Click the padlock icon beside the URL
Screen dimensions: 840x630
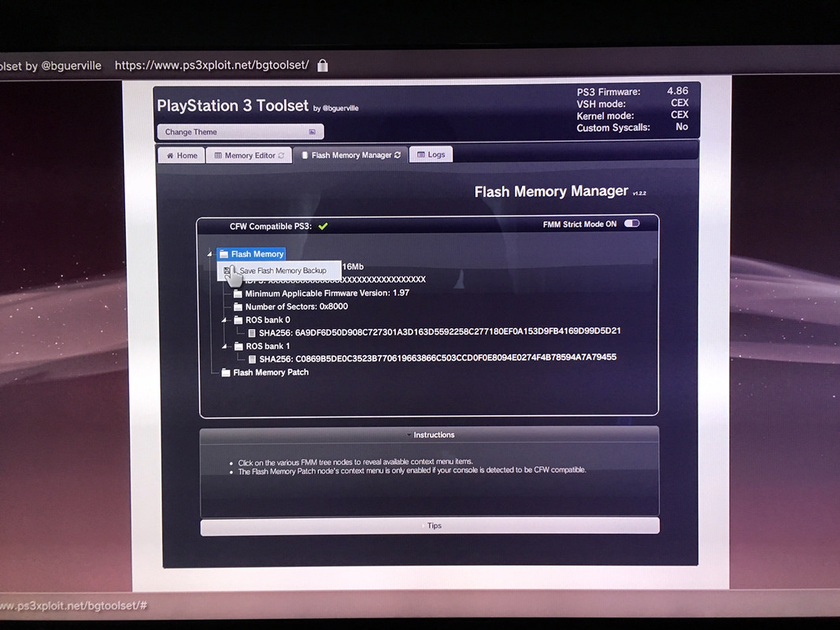point(323,65)
